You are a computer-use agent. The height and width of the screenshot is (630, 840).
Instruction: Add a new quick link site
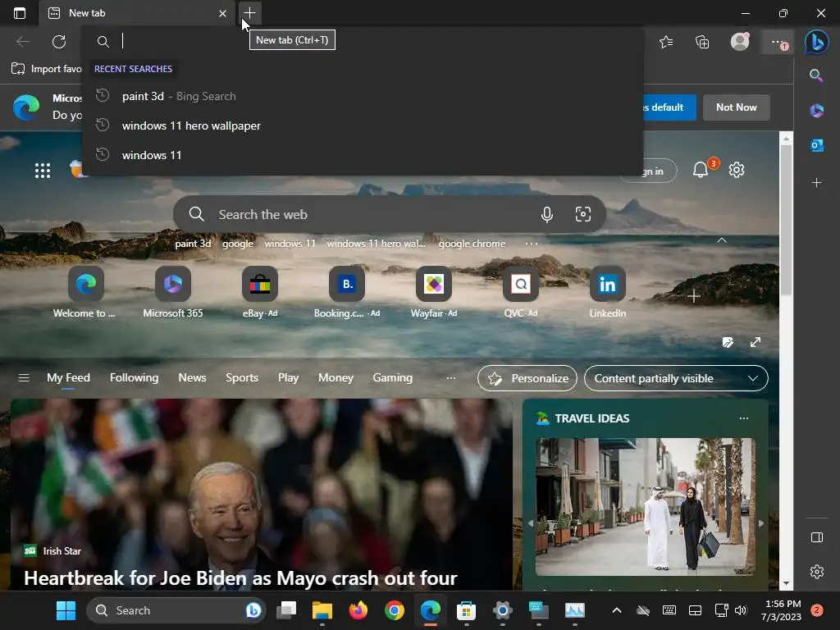click(x=694, y=296)
